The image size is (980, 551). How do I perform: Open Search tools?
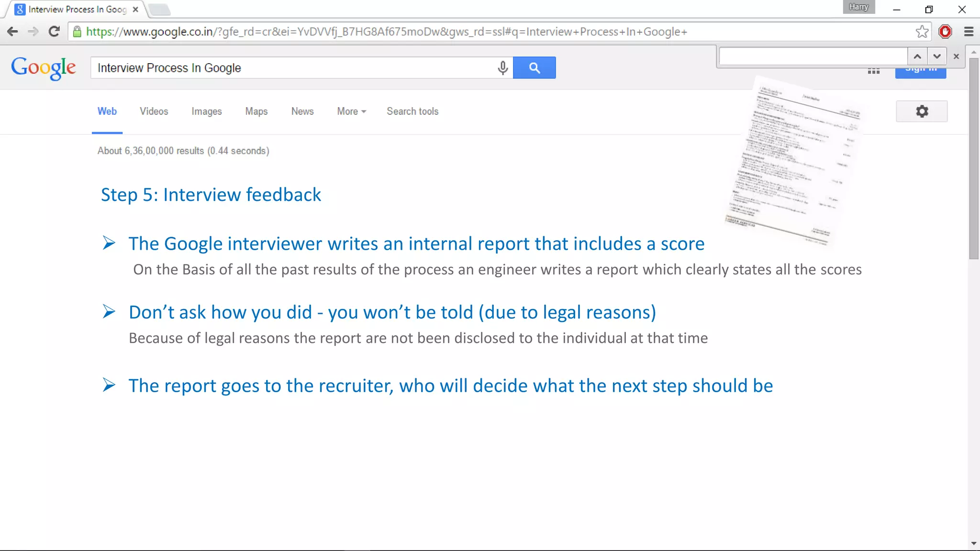(412, 111)
